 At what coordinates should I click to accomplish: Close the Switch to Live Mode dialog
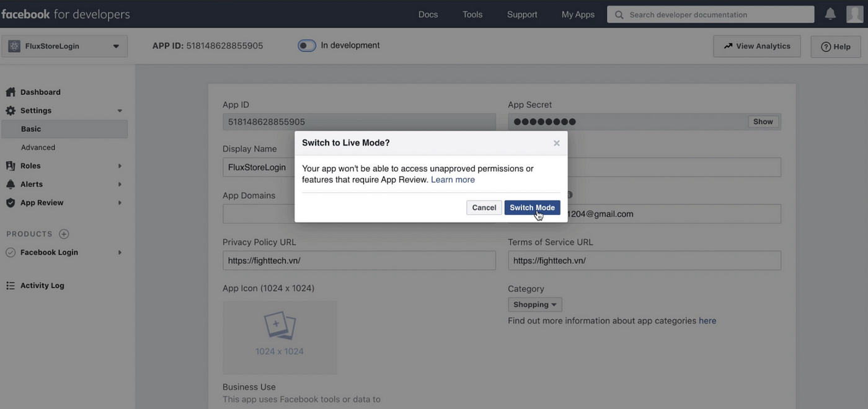point(557,143)
